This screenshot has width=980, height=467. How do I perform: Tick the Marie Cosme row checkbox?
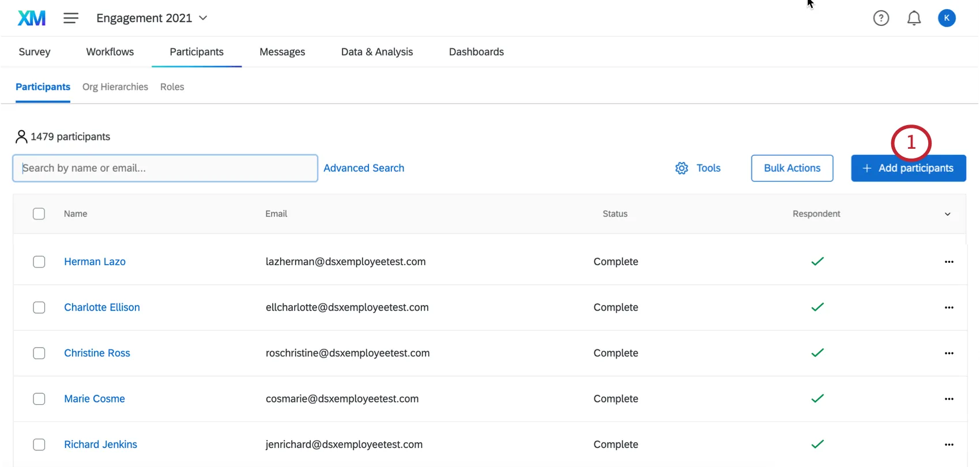(x=39, y=399)
